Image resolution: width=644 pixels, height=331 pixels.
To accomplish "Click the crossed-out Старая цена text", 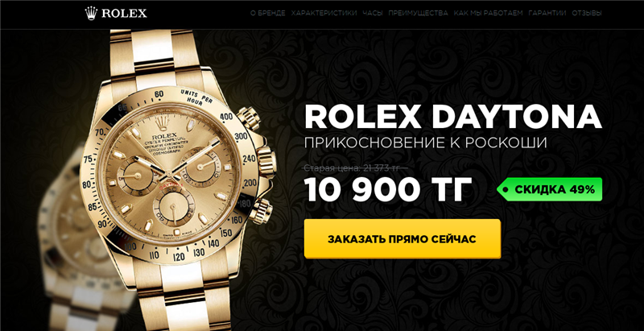I will (356, 168).
